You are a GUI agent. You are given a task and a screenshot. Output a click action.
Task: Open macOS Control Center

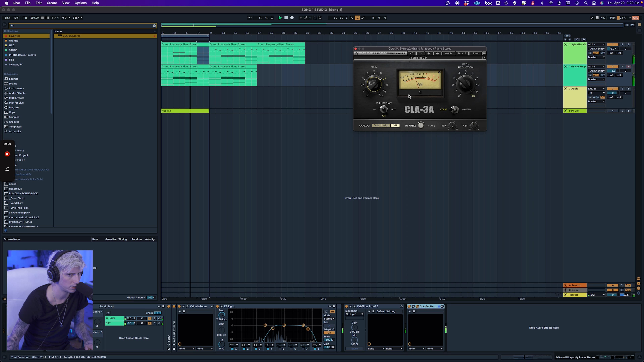click(594, 3)
